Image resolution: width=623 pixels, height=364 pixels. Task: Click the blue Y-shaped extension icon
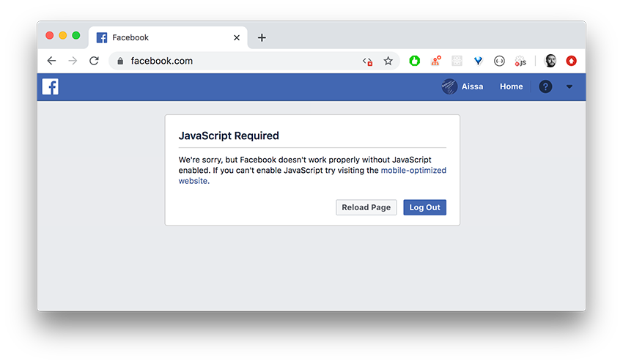click(x=478, y=61)
